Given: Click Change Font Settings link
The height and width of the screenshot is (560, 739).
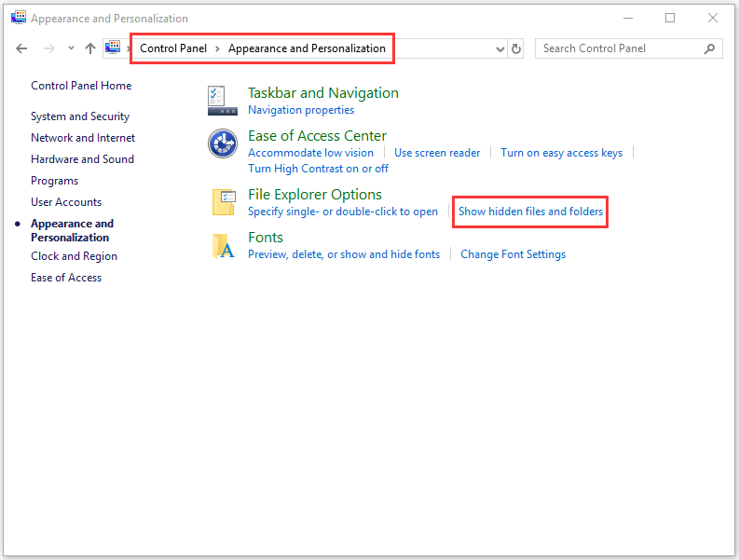Looking at the screenshot, I should point(513,254).
